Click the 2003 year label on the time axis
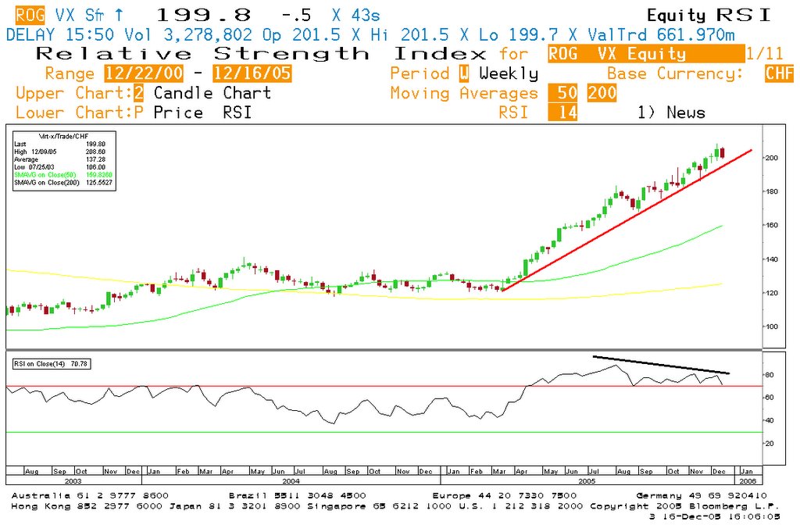This screenshot has height=532, width=800. click(x=73, y=480)
